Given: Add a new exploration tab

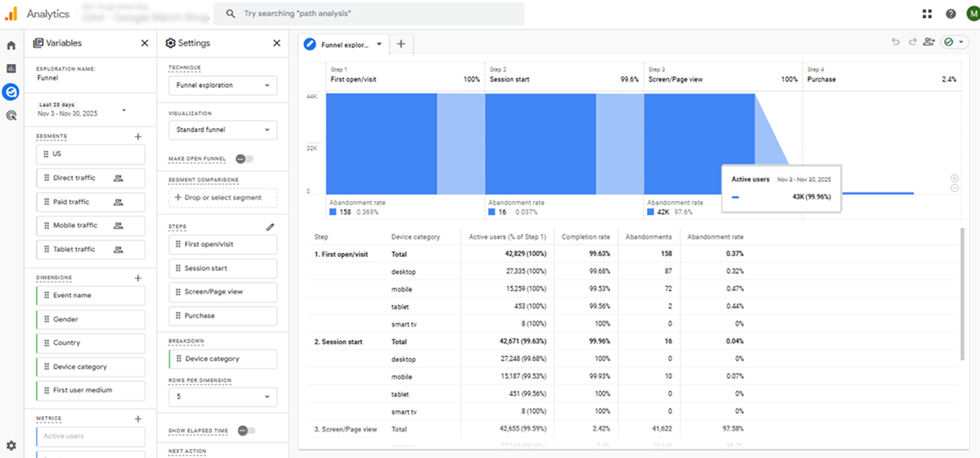Looking at the screenshot, I should pos(401,45).
